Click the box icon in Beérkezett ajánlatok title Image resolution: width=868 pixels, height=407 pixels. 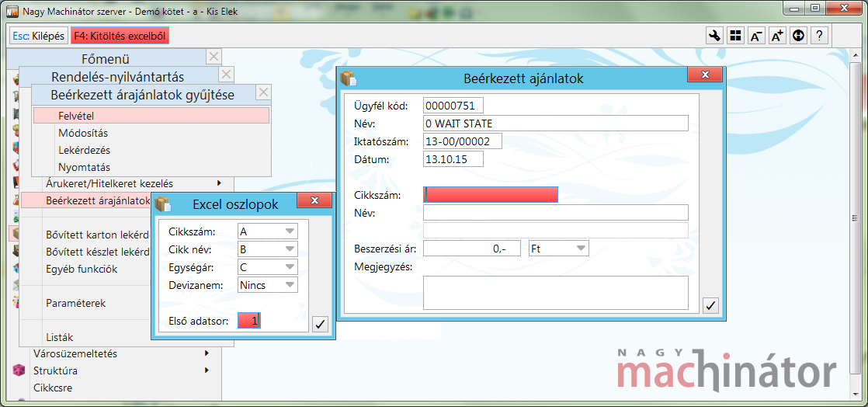point(348,78)
